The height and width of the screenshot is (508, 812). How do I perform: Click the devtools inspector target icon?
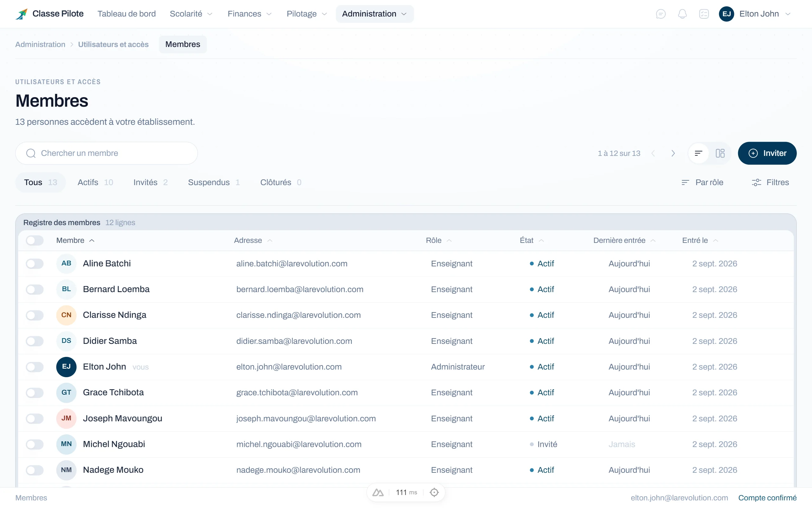(434, 492)
